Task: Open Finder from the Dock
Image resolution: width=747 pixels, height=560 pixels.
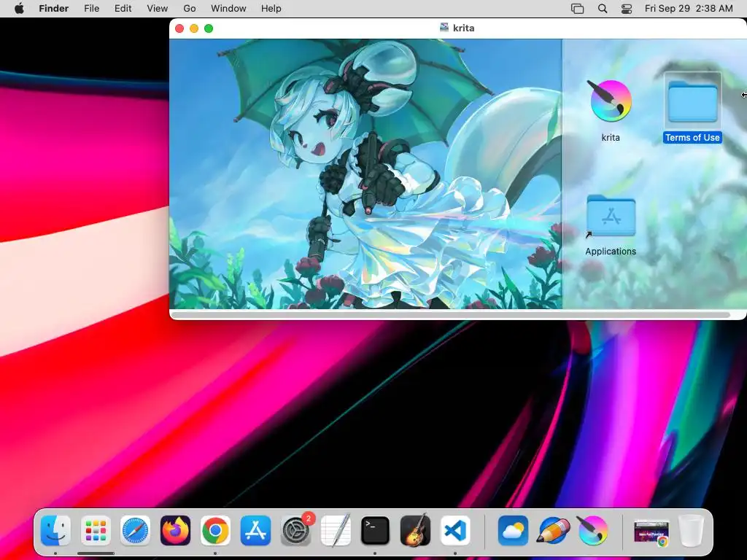Action: point(55,530)
